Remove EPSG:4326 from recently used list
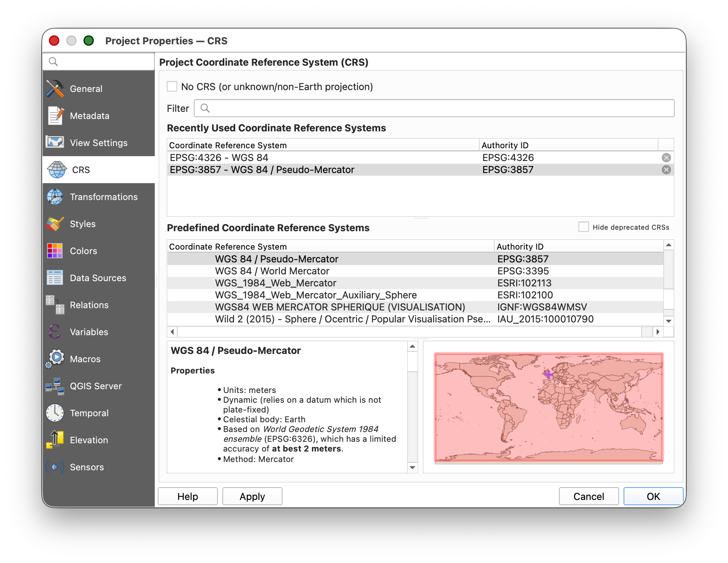The height and width of the screenshot is (563, 728). point(666,158)
